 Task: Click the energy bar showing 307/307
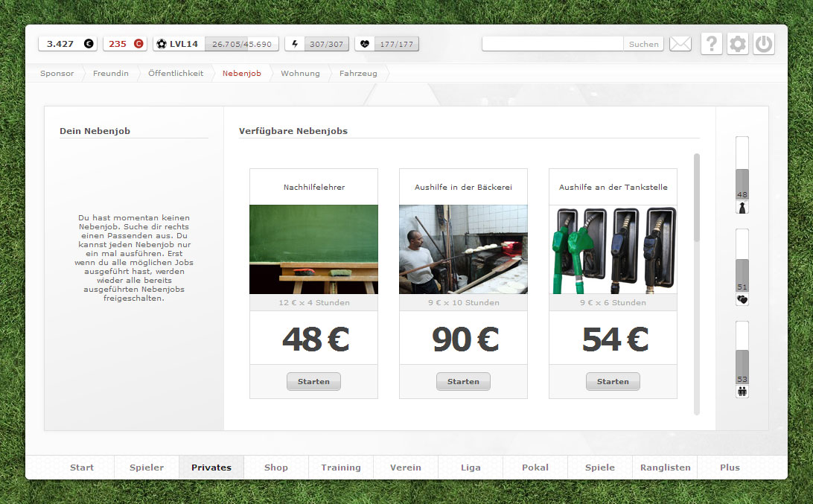[326, 44]
